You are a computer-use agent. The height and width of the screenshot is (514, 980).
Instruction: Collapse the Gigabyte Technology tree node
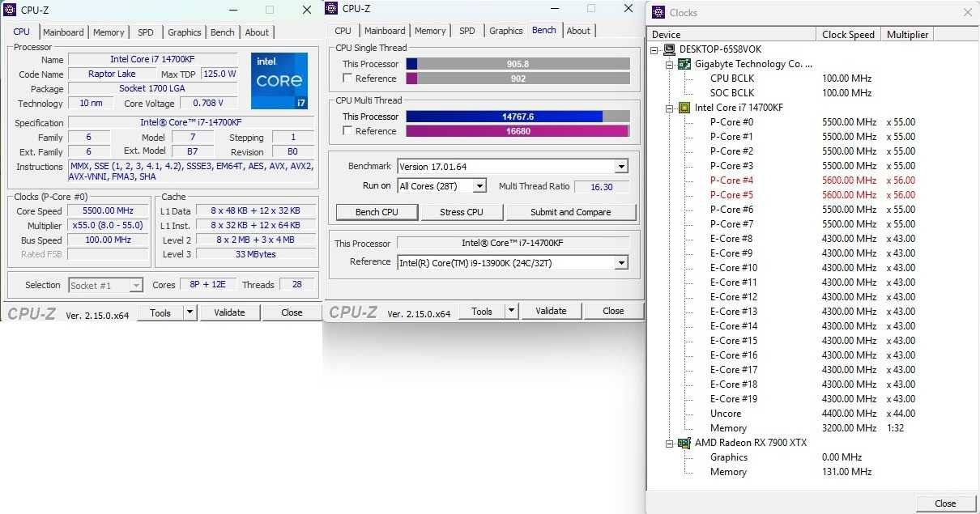click(x=670, y=64)
